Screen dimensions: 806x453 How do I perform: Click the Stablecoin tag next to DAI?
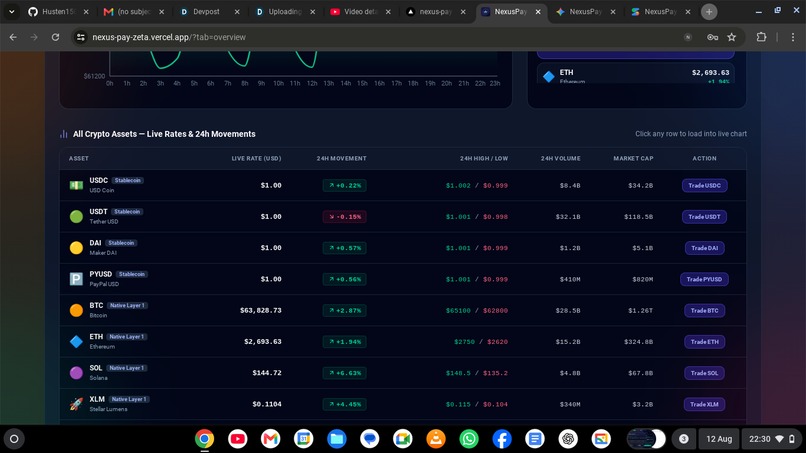coord(121,243)
